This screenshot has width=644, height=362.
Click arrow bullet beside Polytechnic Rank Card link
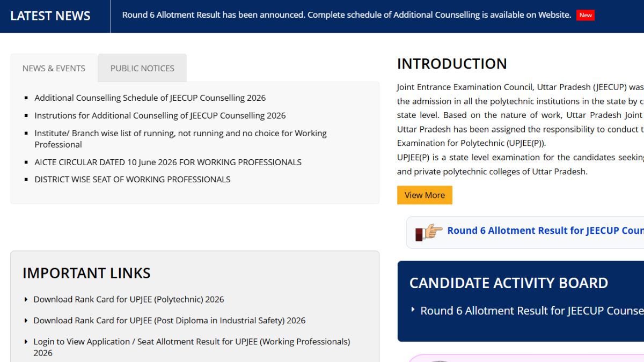point(26,299)
